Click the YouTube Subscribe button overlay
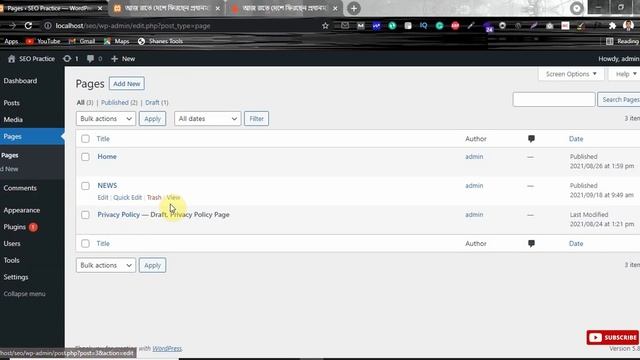 [612, 338]
